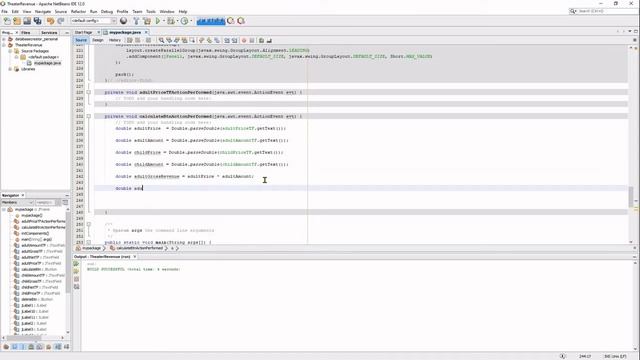Click the Stop Macro Recording icon
Viewport: 640px width, 360px height.
252,40
